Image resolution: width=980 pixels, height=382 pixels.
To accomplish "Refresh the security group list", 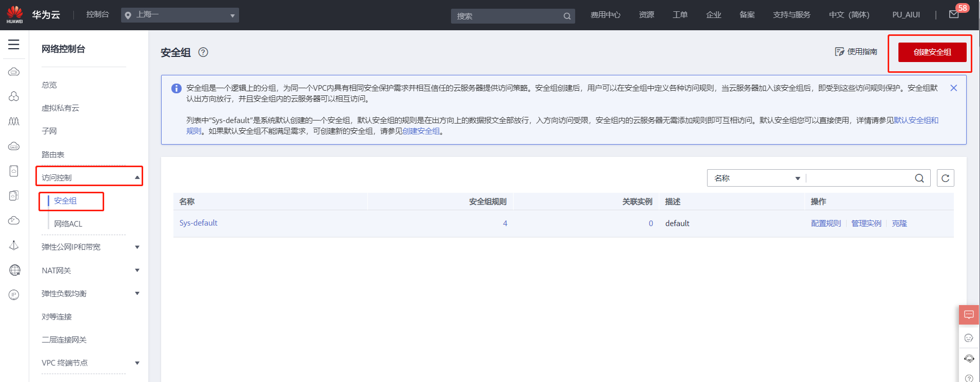I will coord(946,178).
